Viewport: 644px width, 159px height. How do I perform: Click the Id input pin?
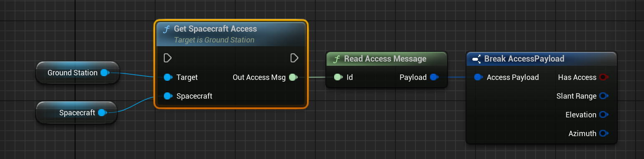click(338, 77)
